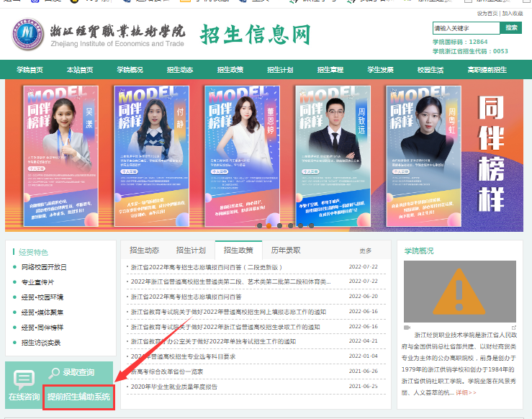The width and height of the screenshot is (532, 419).
Task: Focus the keyword search input field
Action: pos(465,28)
